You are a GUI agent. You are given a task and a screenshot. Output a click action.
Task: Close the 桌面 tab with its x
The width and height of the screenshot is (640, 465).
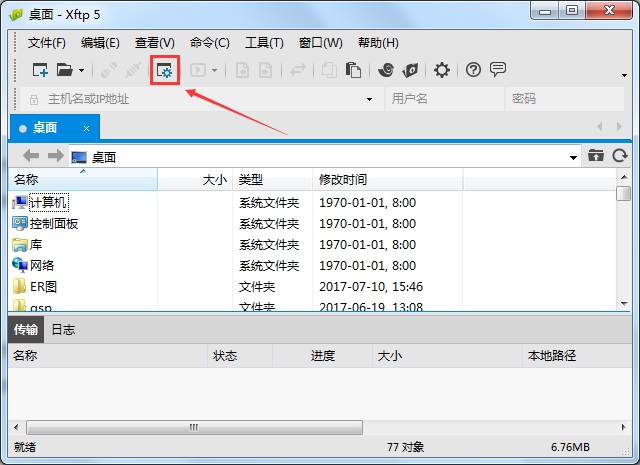tap(87, 129)
